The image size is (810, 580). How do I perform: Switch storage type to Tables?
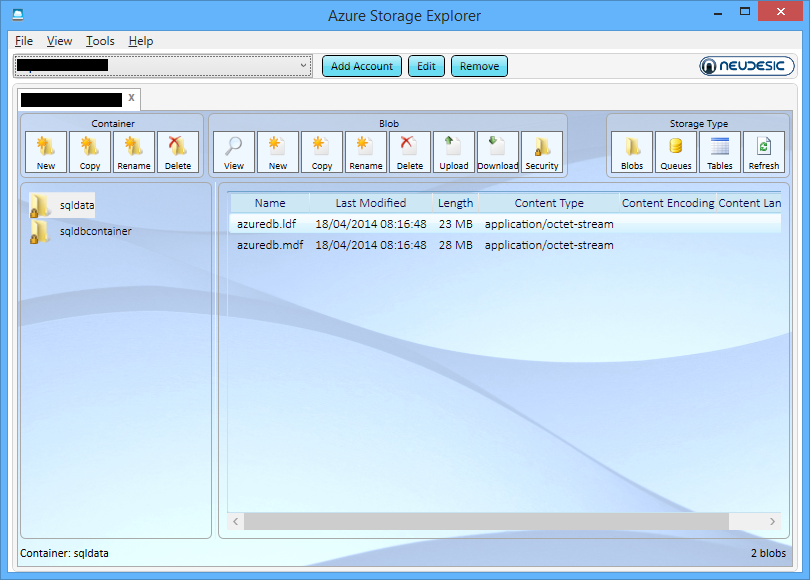click(720, 152)
